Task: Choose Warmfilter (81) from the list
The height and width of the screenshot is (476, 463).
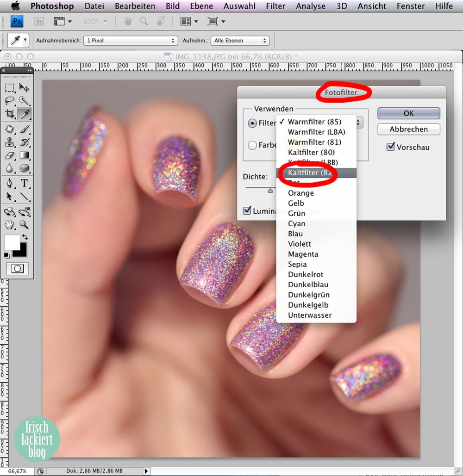Action: coord(316,142)
